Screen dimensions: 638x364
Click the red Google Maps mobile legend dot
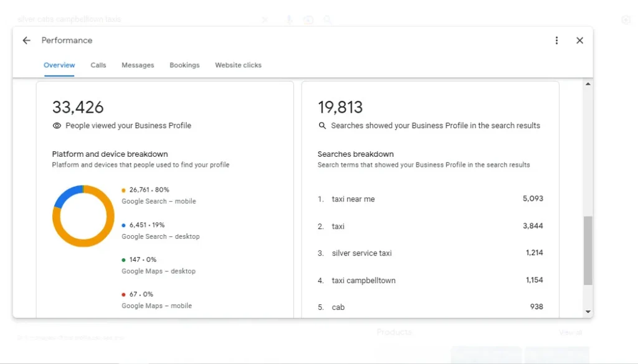[x=123, y=294]
